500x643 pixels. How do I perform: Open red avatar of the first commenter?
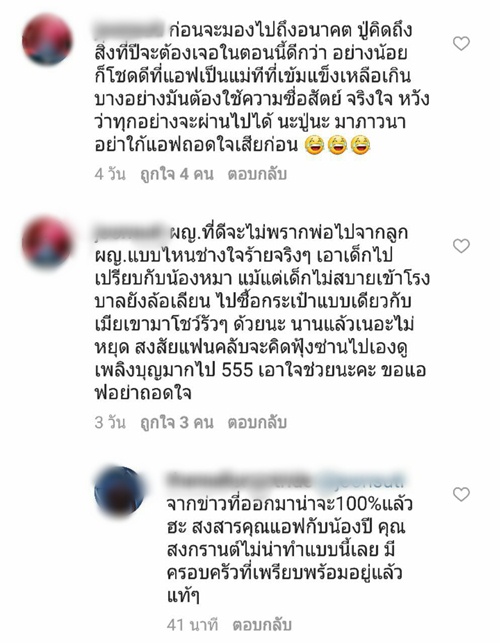pos(47,40)
